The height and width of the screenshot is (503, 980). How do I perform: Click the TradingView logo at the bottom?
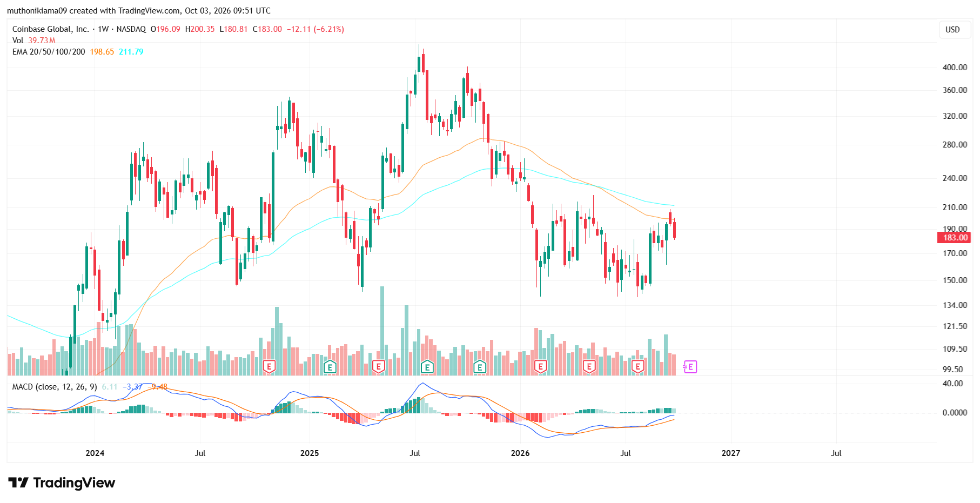pos(62,482)
